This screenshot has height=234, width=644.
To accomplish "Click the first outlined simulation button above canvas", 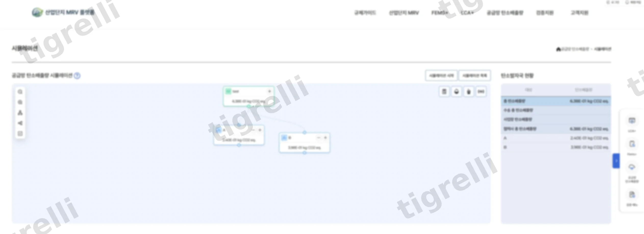I will pos(441,76).
